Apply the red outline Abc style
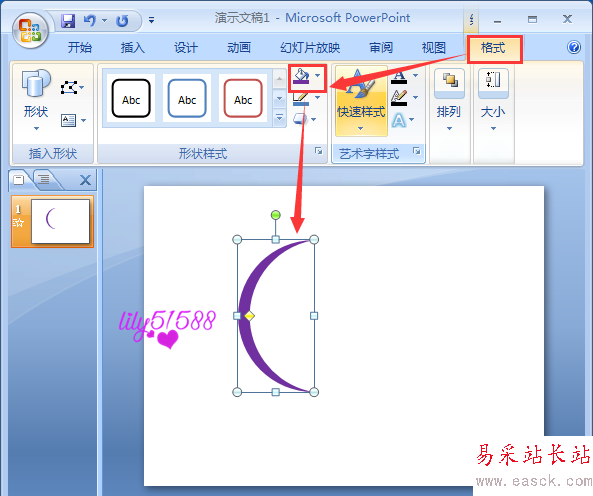 243,98
